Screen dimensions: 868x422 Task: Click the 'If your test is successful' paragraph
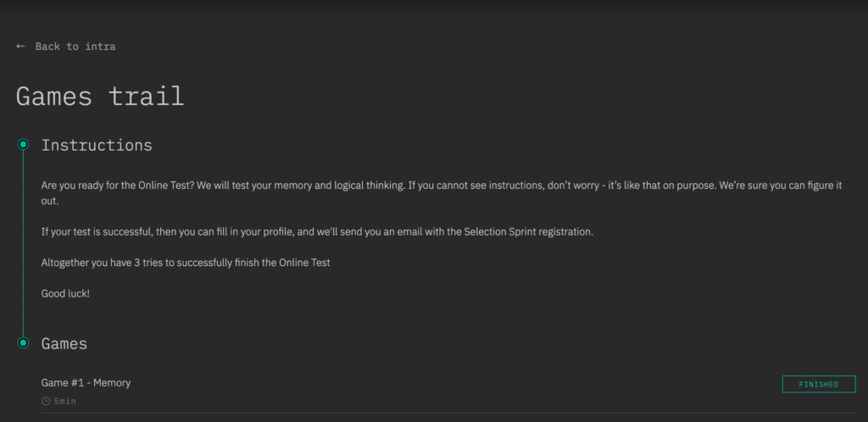(317, 231)
